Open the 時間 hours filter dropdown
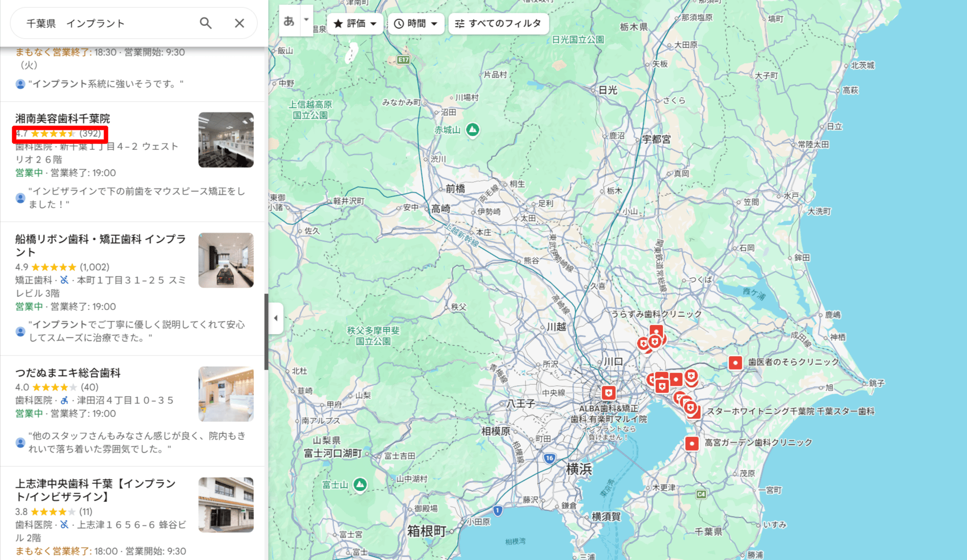967x560 pixels. coord(416,23)
